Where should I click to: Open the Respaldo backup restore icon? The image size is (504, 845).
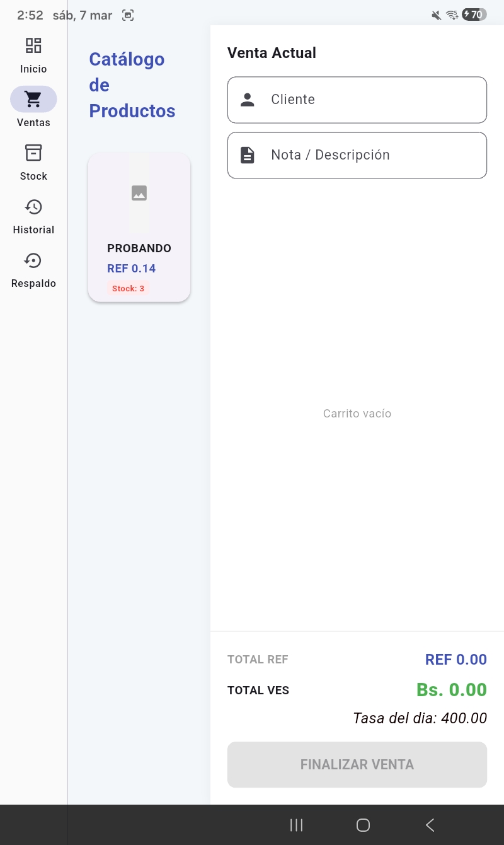point(33,260)
